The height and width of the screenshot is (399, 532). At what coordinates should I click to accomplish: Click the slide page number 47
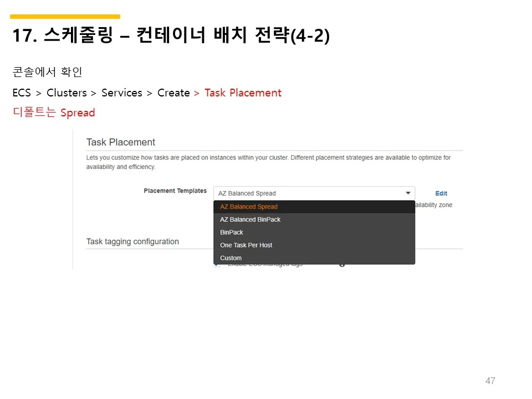tap(490, 381)
